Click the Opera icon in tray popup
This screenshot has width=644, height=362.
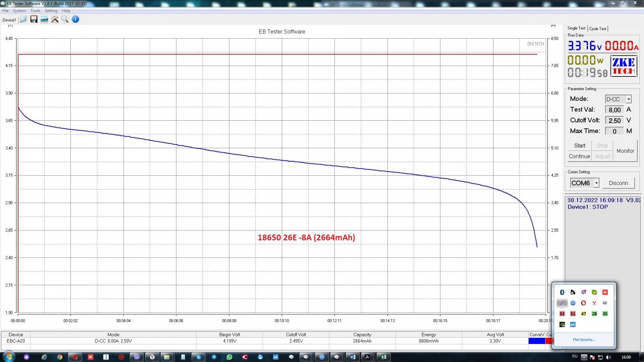pos(584,303)
